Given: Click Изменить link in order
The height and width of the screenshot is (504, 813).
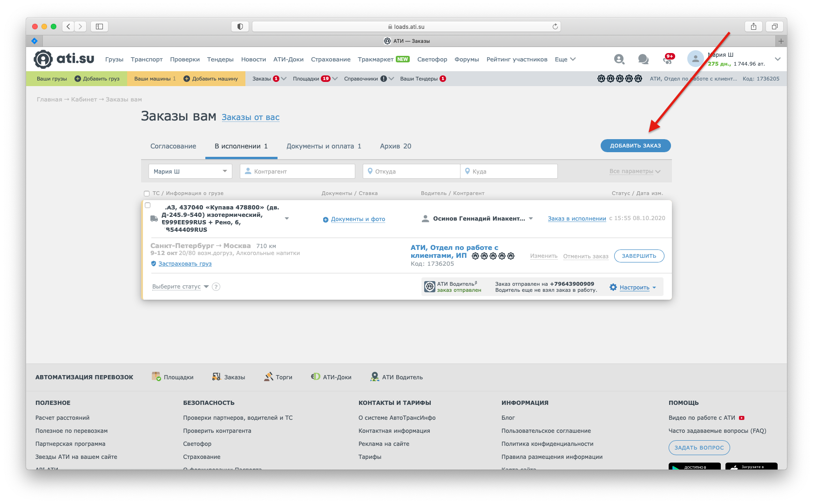Looking at the screenshot, I should [544, 256].
